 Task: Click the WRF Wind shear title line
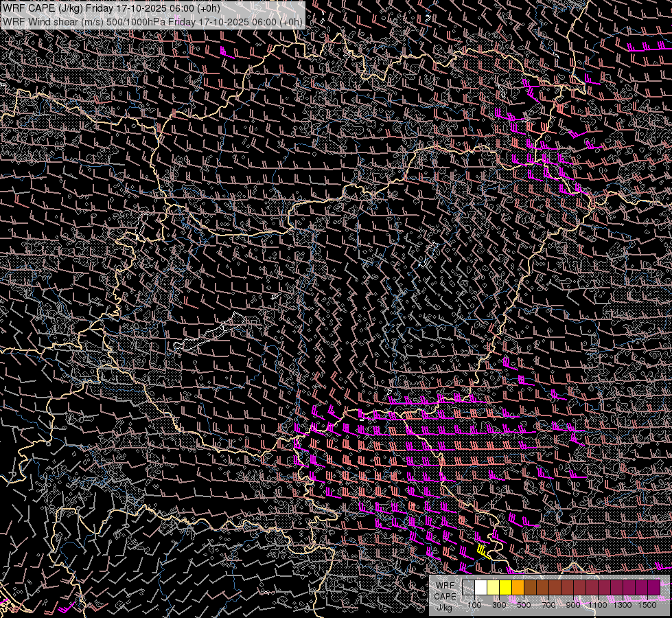(152, 21)
